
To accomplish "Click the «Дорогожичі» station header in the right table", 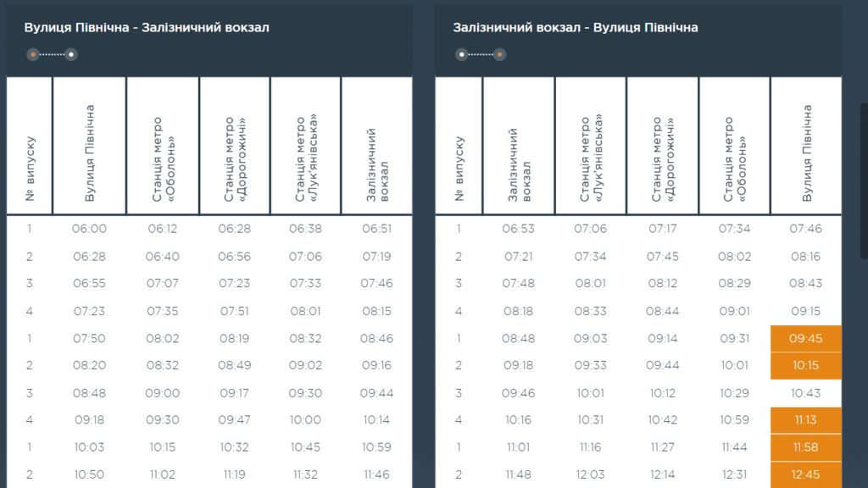I will click(x=663, y=161).
